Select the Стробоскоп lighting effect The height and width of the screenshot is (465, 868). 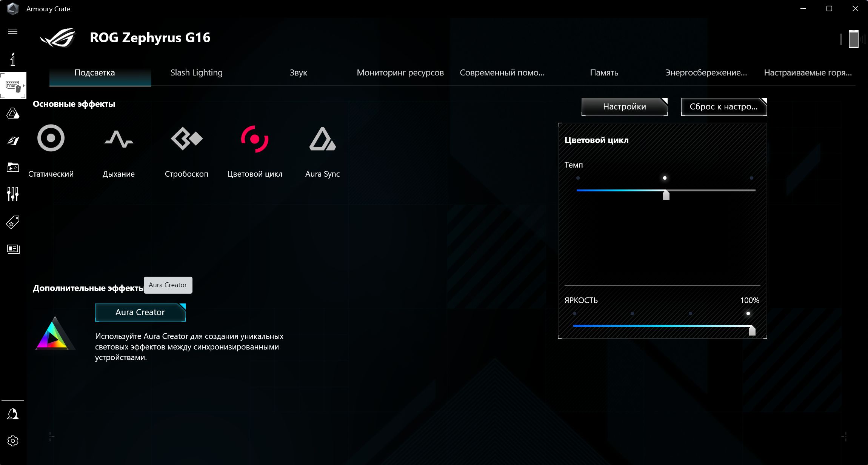(x=187, y=139)
